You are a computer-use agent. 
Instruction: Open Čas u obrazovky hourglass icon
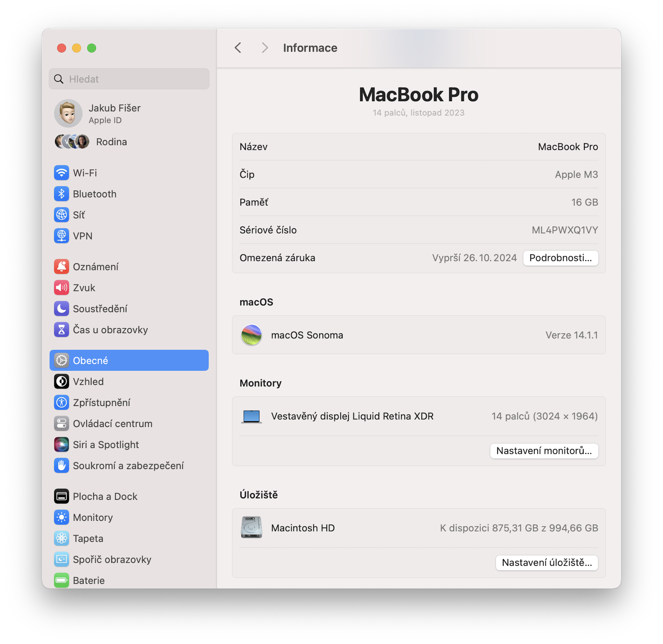point(61,330)
